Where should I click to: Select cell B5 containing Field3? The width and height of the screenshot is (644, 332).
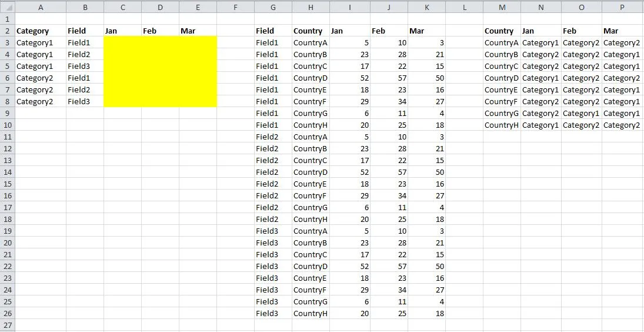pyautogui.click(x=85, y=66)
